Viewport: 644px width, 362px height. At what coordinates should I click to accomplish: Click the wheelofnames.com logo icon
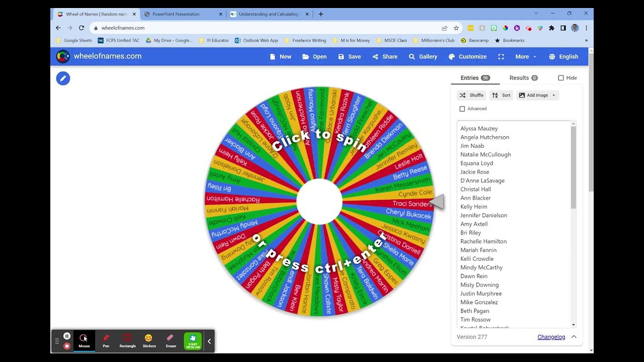63,56
